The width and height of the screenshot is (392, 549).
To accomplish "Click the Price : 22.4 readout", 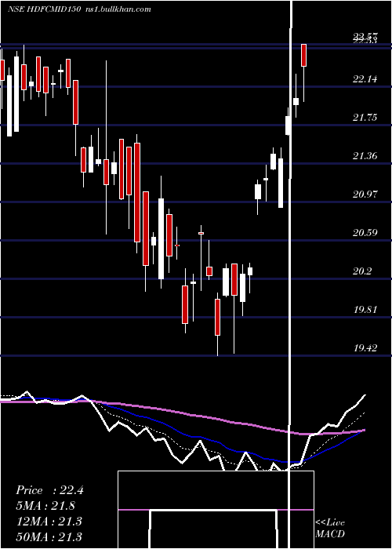I will (x=49, y=490).
